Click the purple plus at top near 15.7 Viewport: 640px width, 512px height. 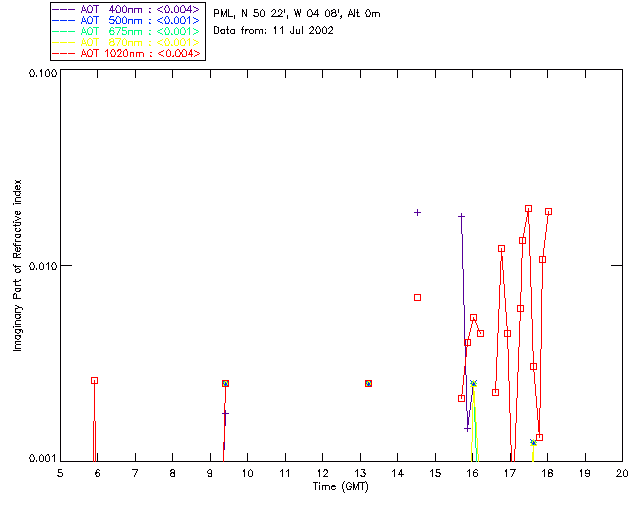coord(461,216)
